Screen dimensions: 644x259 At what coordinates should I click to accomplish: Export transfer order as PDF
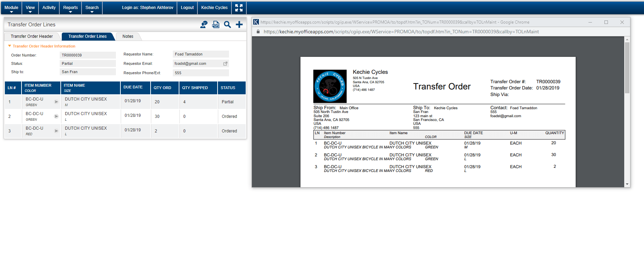click(216, 25)
